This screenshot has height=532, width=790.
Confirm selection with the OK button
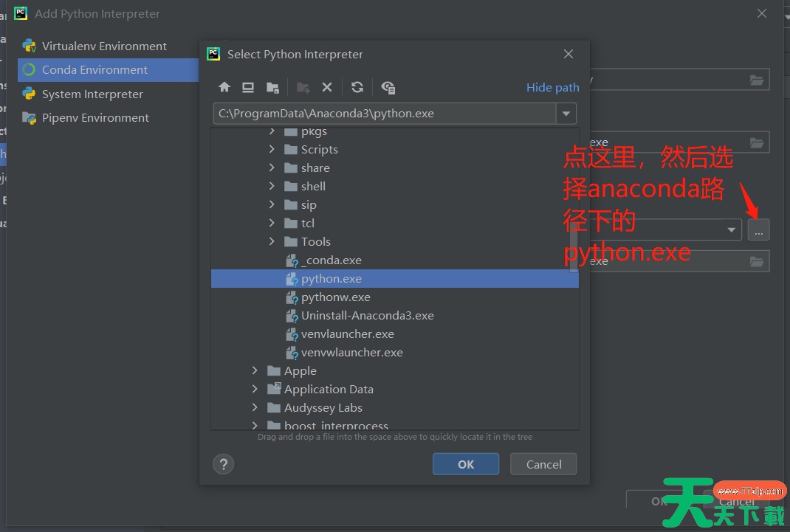[x=466, y=464]
